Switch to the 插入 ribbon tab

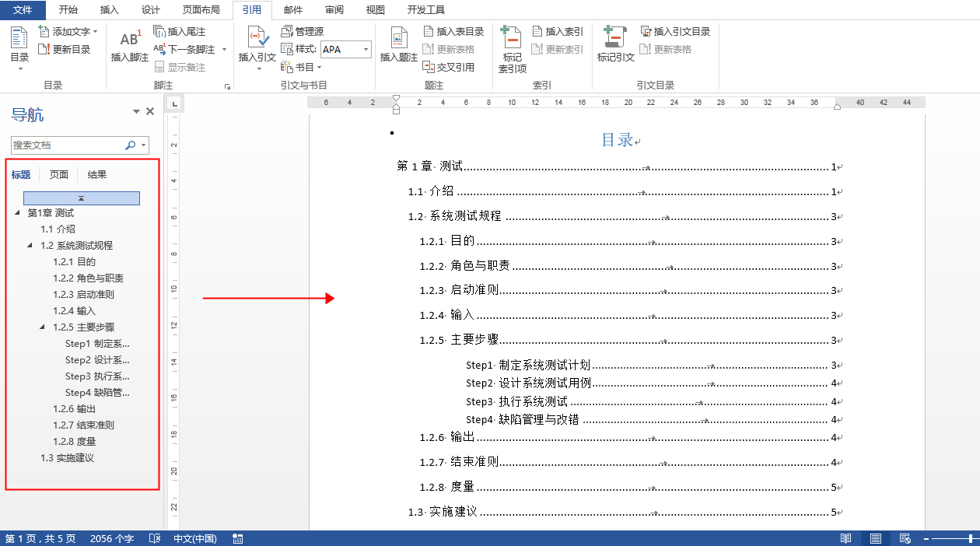(110, 10)
